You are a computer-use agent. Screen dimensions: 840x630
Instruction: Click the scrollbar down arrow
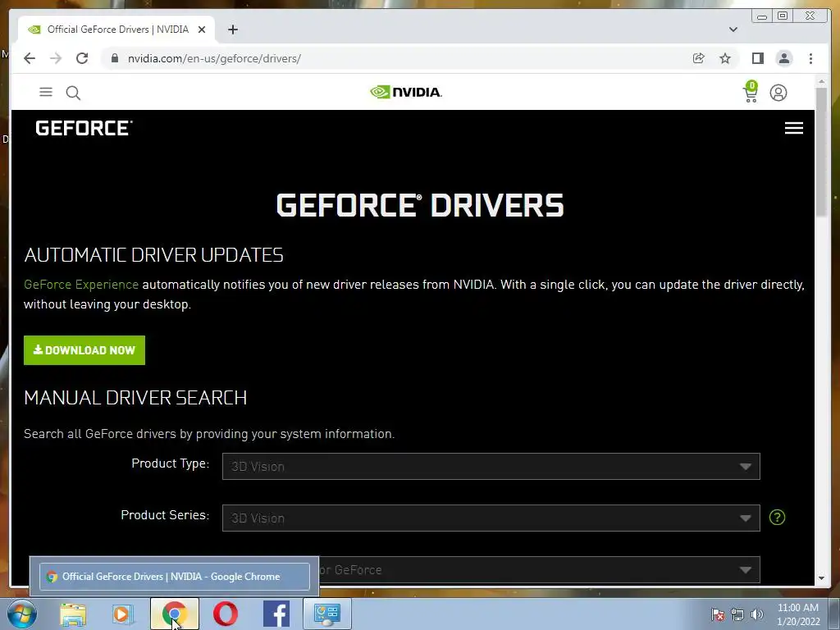point(821,578)
